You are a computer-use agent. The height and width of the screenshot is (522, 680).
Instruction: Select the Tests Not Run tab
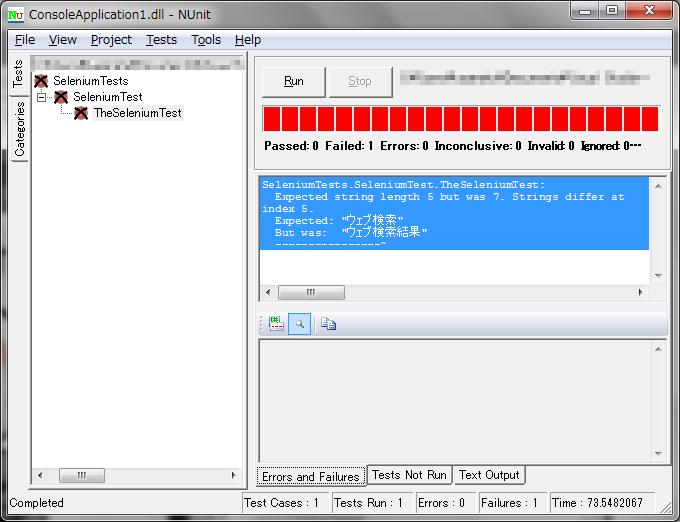point(409,475)
